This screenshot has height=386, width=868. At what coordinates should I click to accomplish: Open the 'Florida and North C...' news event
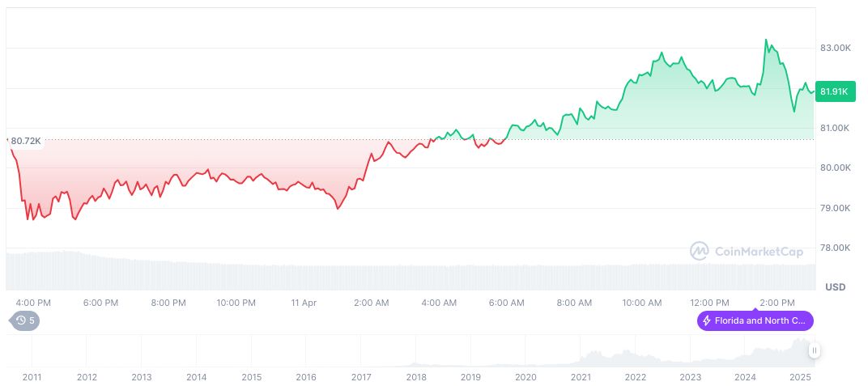pos(759,321)
